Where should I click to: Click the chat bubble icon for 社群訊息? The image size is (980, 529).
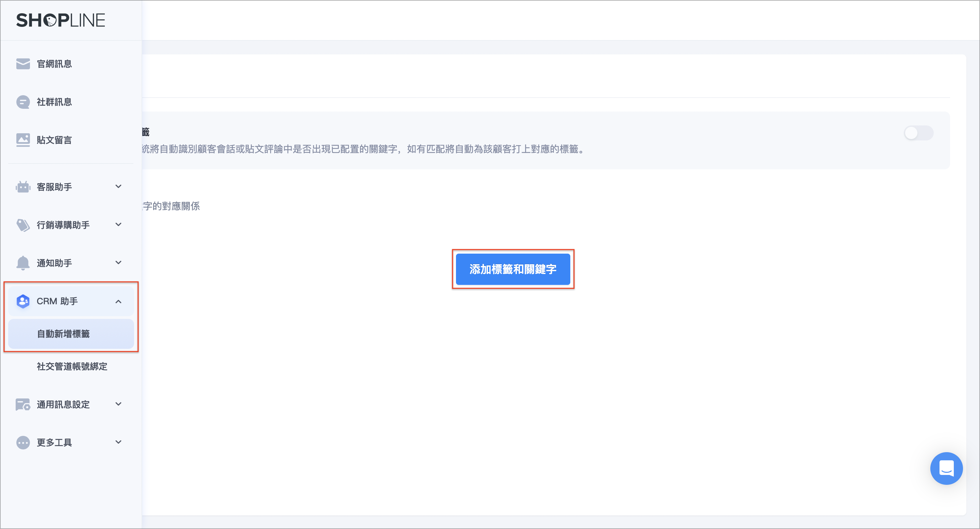point(23,102)
